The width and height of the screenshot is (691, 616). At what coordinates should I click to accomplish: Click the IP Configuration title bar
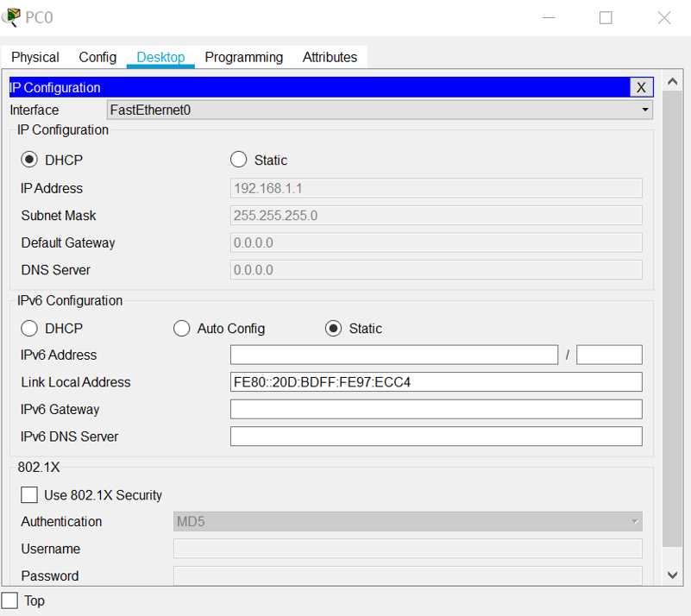tap(319, 87)
